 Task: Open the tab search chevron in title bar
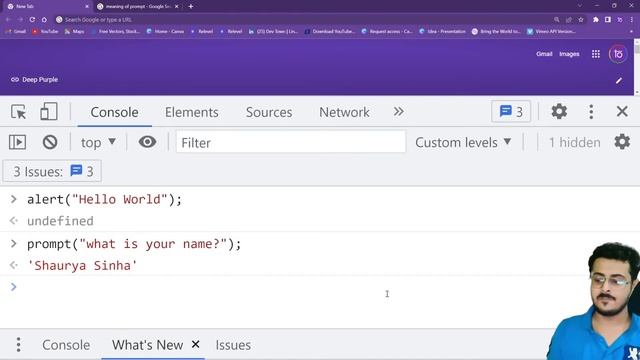pos(580,6)
